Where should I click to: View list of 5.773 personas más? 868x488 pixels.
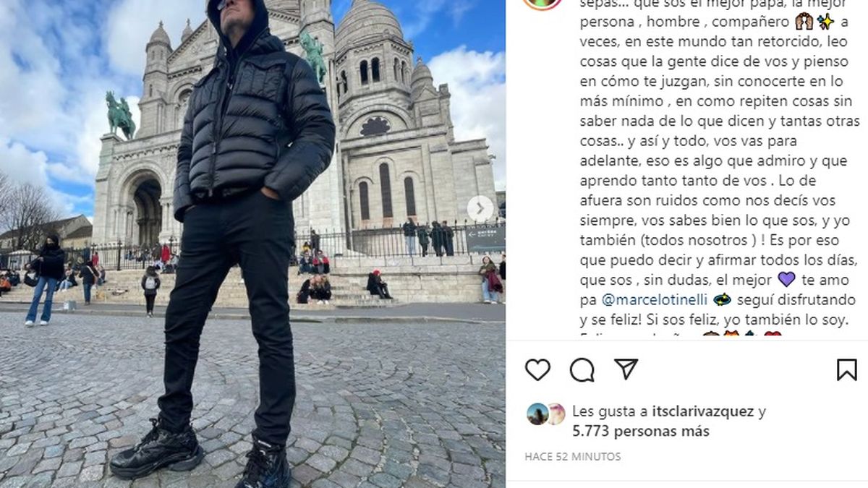(x=640, y=431)
